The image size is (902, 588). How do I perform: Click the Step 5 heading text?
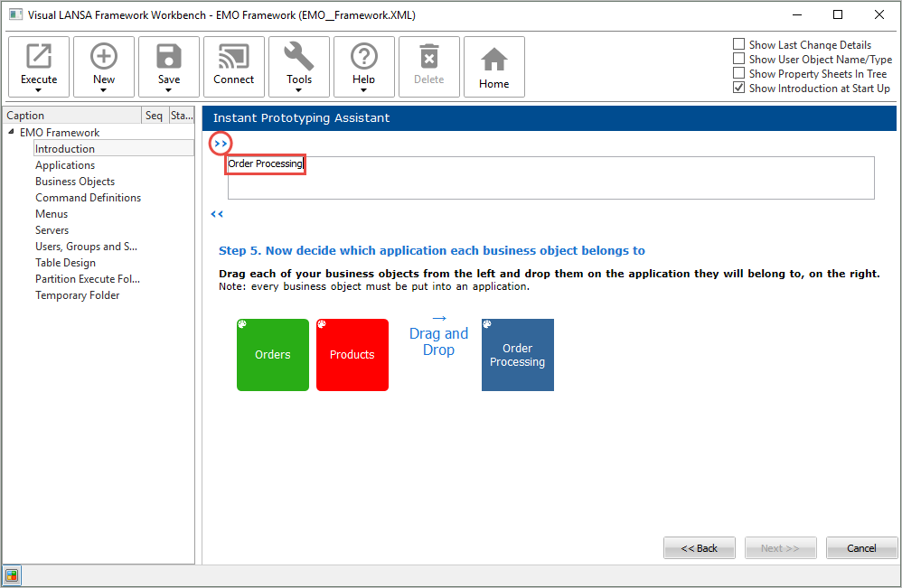431,250
